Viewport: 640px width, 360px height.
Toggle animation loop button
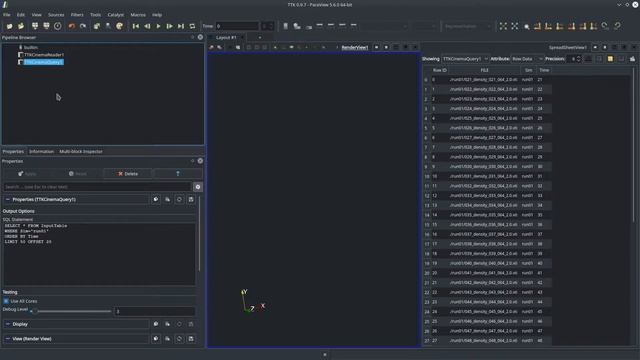click(x=192, y=26)
